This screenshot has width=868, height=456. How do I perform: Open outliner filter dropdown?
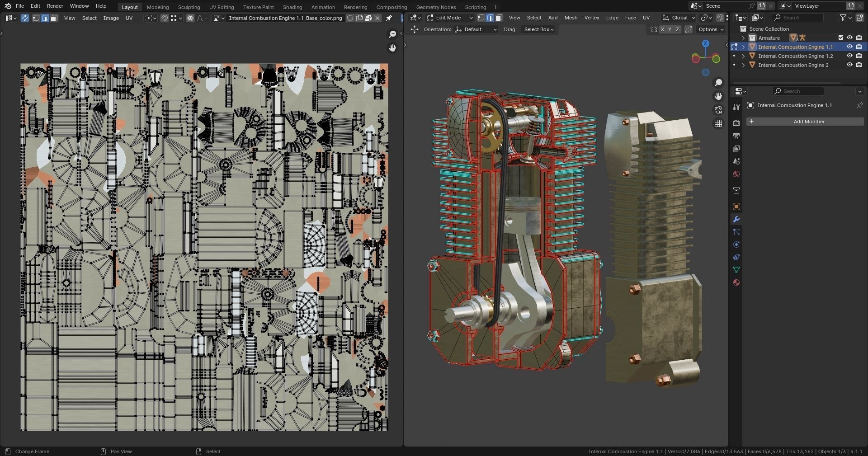pyautogui.click(x=845, y=18)
